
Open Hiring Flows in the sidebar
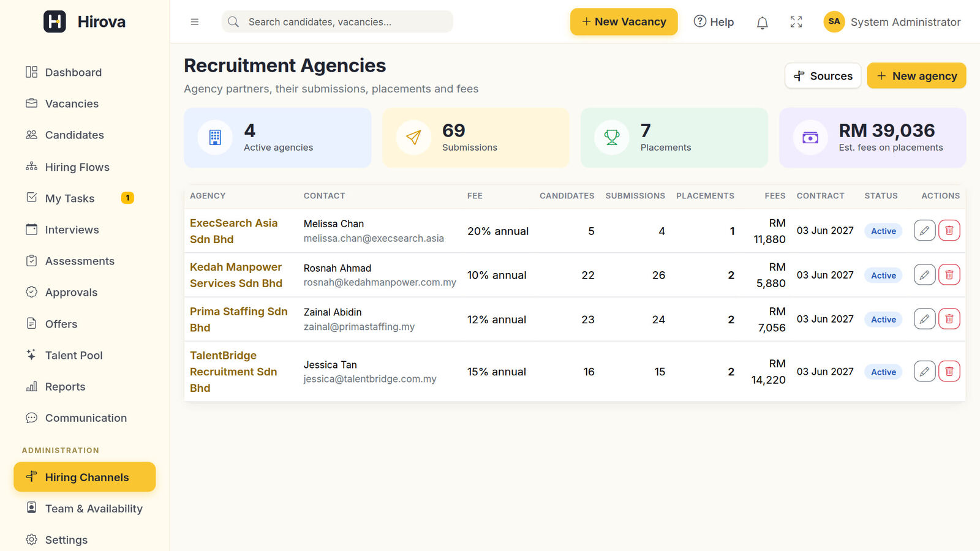pos(85,167)
